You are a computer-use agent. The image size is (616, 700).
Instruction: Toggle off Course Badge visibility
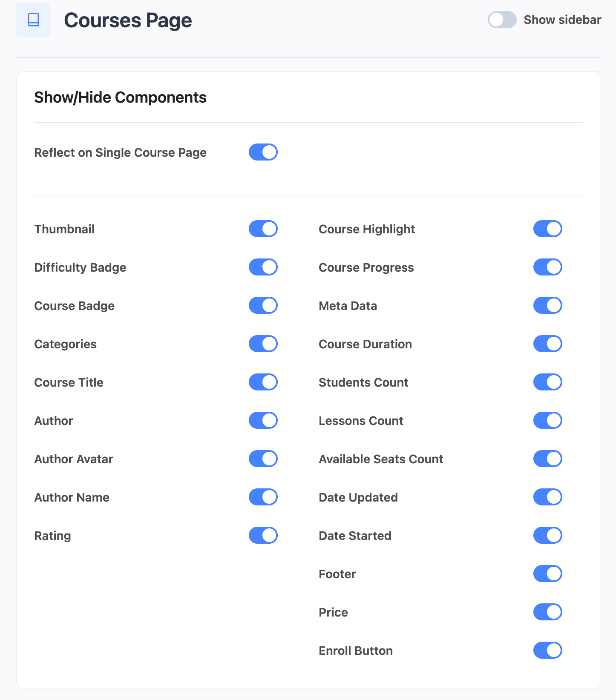tap(263, 305)
